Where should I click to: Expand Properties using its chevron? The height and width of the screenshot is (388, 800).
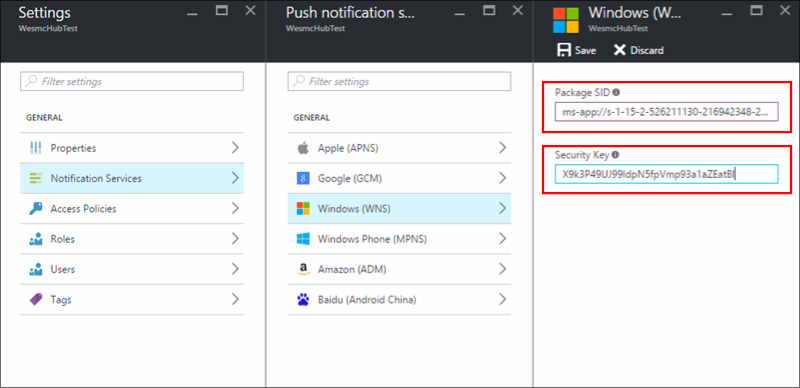(235, 148)
